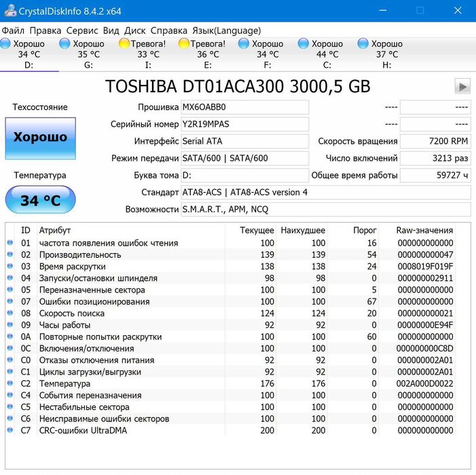Click the 34 °C temperature button

click(40, 200)
